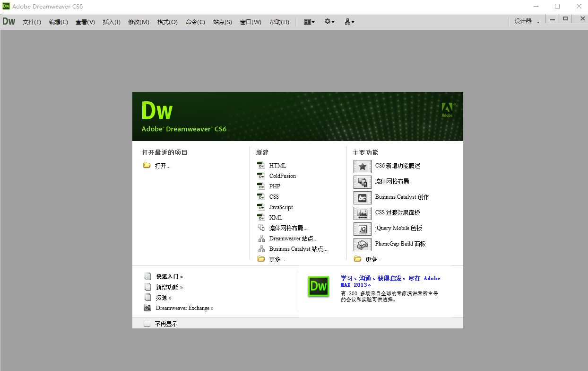Open the 设计器 workspace switcher
The image size is (588, 371).
click(527, 21)
